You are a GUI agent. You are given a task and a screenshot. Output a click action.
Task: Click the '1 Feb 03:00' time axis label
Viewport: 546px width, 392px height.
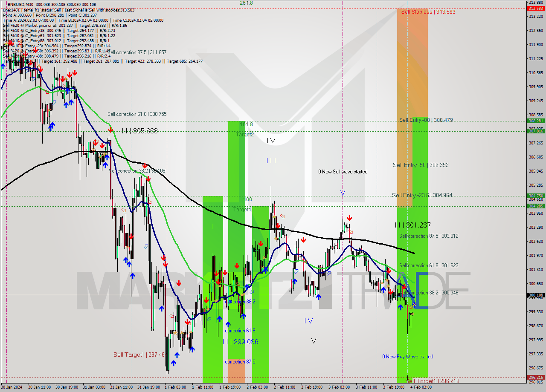(x=175, y=387)
